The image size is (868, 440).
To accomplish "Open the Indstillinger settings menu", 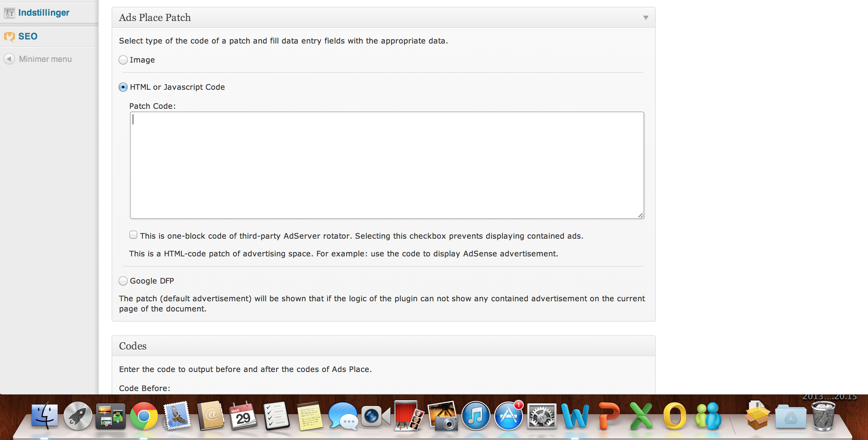I will (44, 13).
